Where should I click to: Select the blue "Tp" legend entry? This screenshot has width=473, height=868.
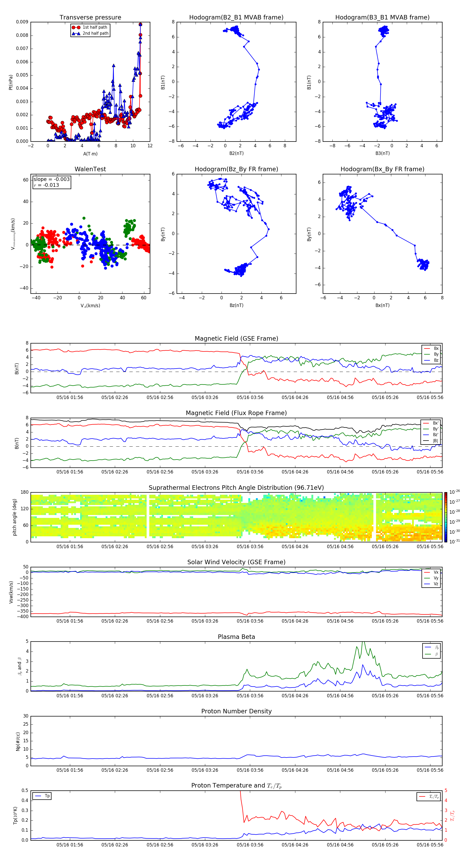click(42, 796)
